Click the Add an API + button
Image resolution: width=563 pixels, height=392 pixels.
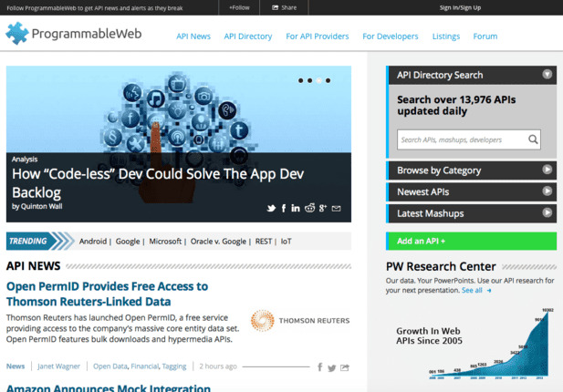471,242
